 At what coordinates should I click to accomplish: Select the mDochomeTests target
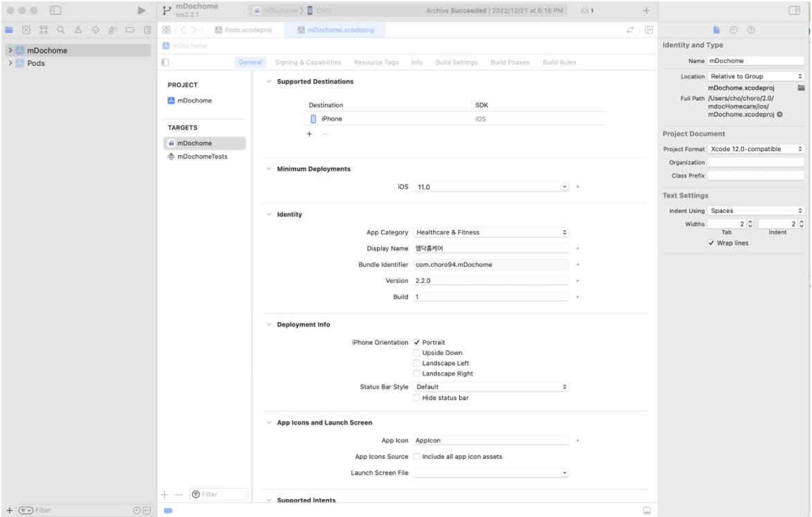click(x=204, y=157)
